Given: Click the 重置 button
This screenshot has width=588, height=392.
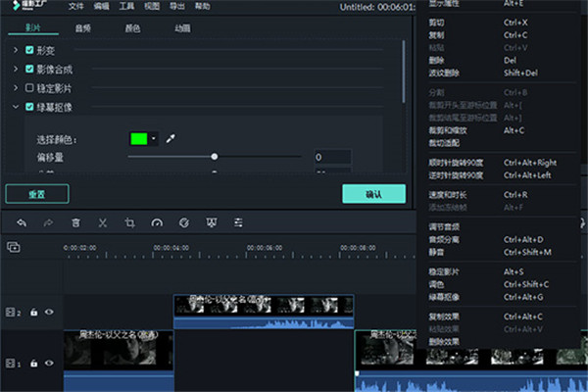Looking at the screenshot, I should pyautogui.click(x=36, y=194).
